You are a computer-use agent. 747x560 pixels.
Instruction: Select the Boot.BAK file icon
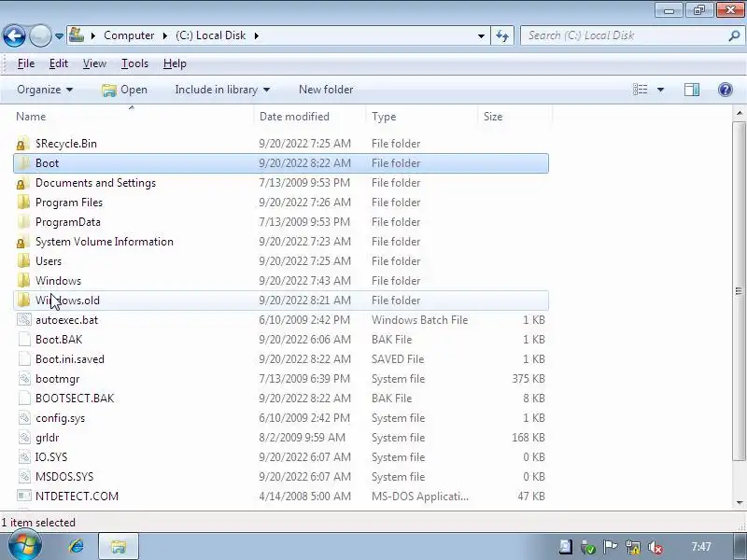point(24,339)
